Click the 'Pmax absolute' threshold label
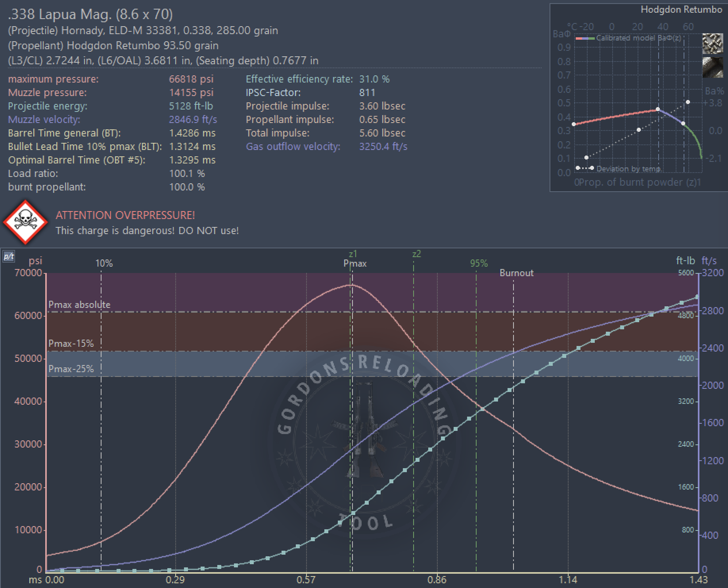Image resolution: width=728 pixels, height=588 pixels. pyautogui.click(x=79, y=305)
